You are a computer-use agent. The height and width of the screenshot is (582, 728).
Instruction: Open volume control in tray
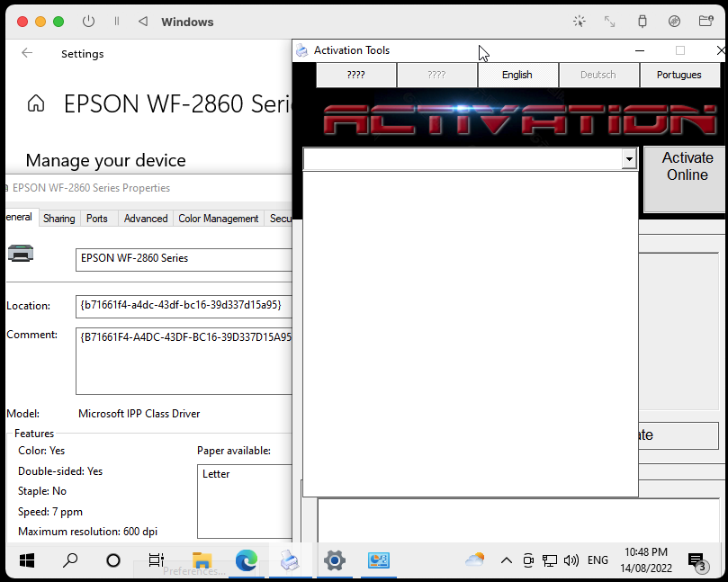coord(571,560)
